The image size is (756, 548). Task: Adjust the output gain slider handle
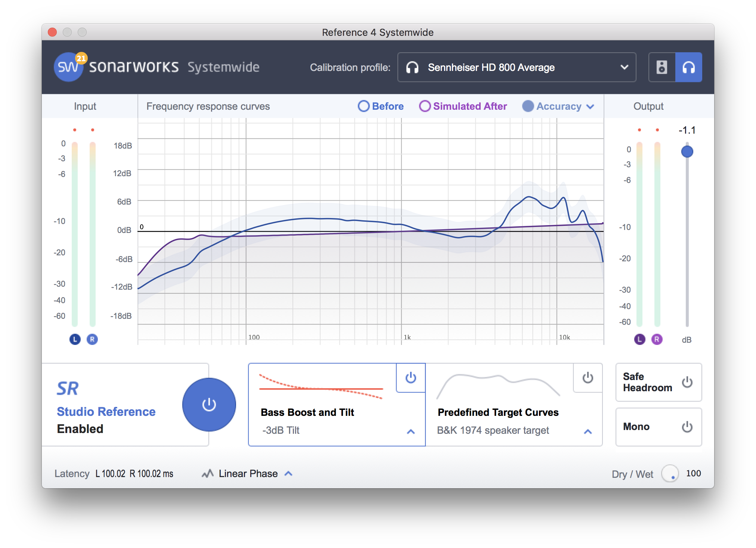point(687,151)
